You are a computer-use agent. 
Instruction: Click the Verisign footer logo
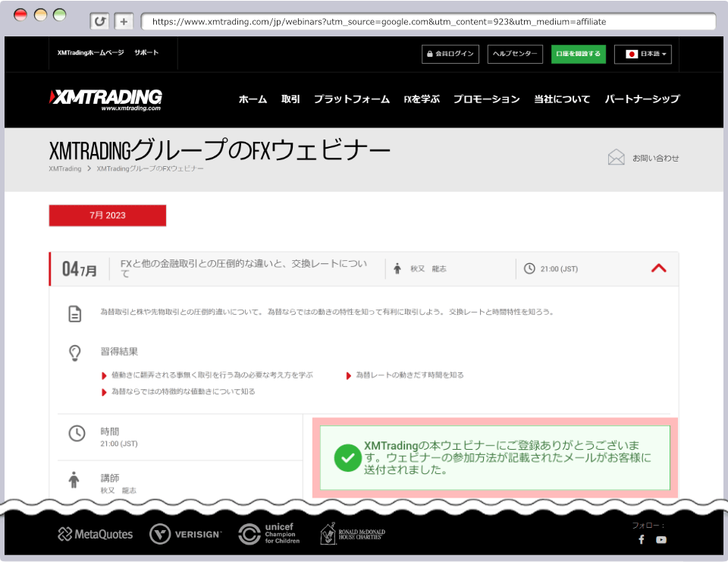coord(185,535)
